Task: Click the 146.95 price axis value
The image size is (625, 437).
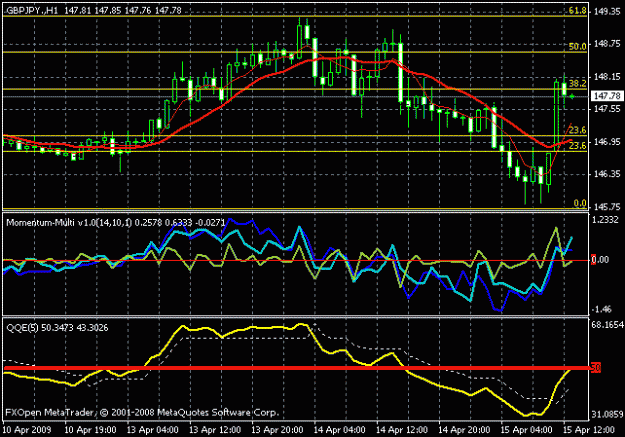Action: point(607,142)
